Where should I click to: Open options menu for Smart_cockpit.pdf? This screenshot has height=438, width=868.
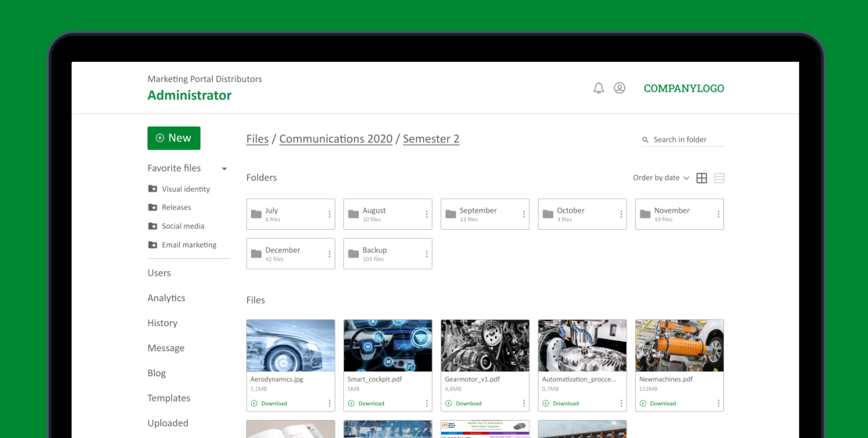coord(427,403)
